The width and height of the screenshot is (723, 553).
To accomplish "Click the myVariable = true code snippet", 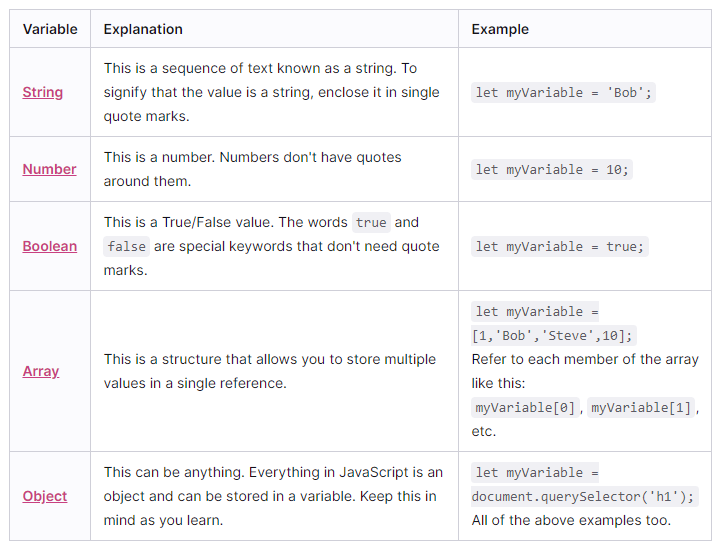I will pos(559,246).
